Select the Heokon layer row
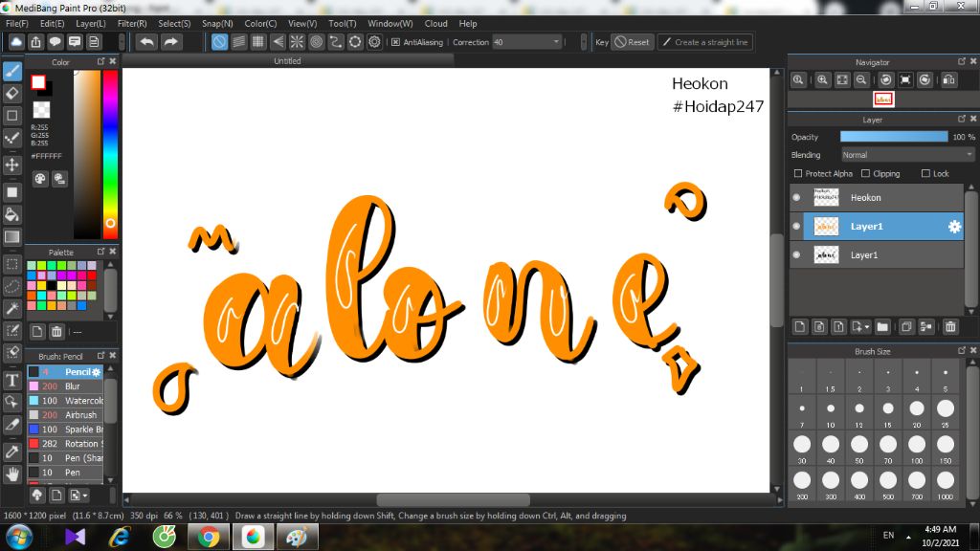980x551 pixels. pos(877,197)
